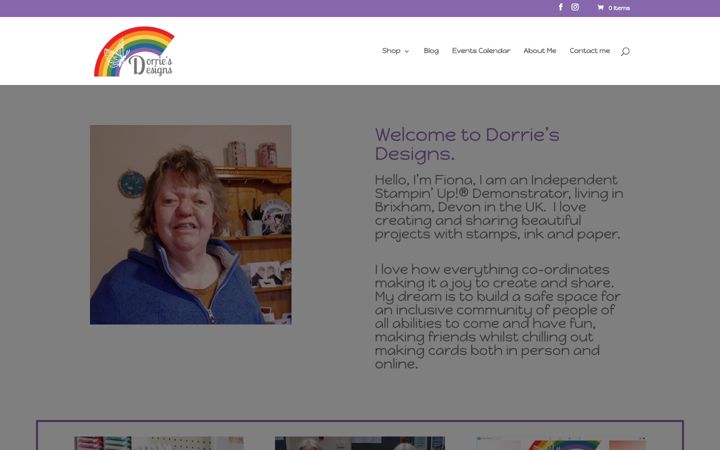Viewport: 720px width, 450px height.
Task: Open the Contact me page
Action: 590,51
